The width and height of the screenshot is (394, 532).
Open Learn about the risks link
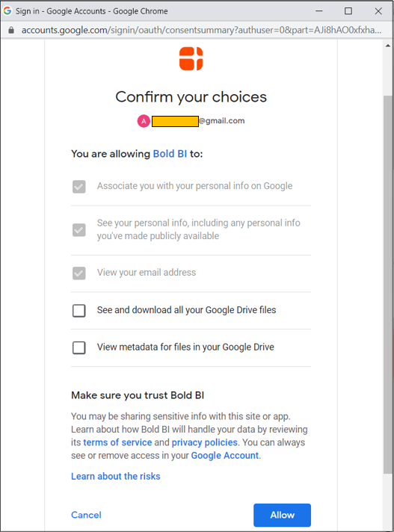coord(116,477)
